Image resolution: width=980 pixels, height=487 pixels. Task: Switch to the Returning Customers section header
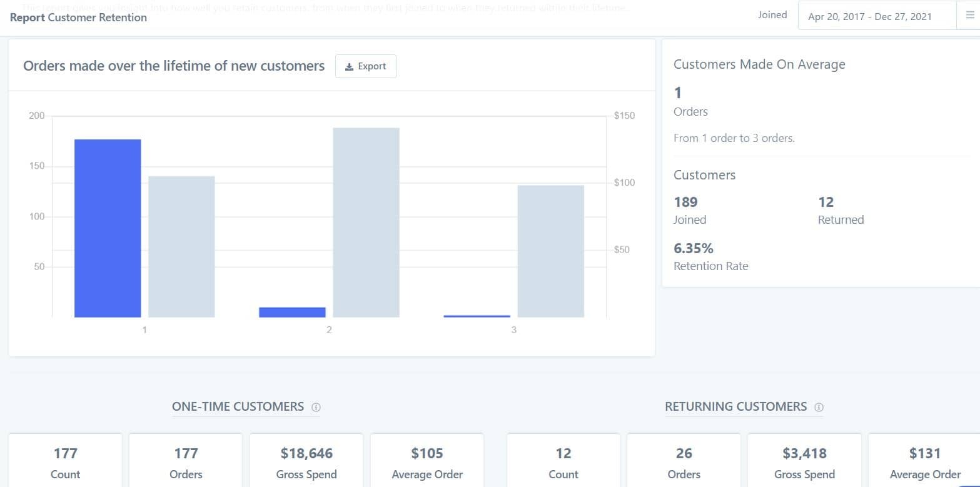click(736, 406)
